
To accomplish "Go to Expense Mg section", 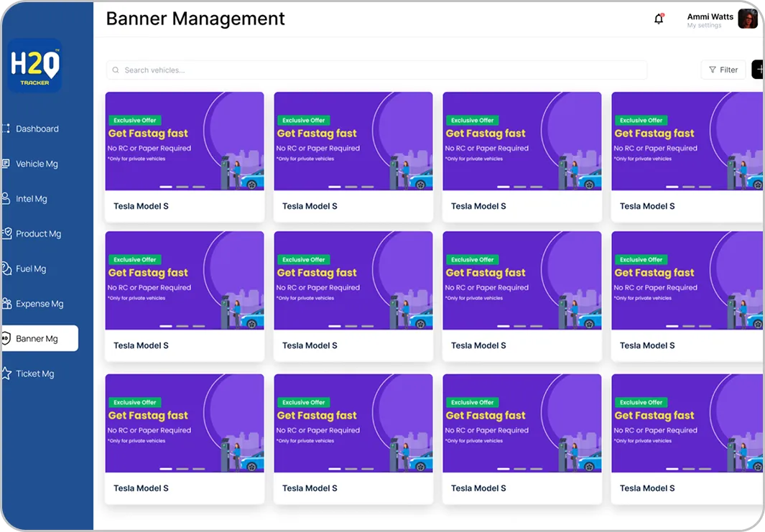I will click(x=40, y=304).
